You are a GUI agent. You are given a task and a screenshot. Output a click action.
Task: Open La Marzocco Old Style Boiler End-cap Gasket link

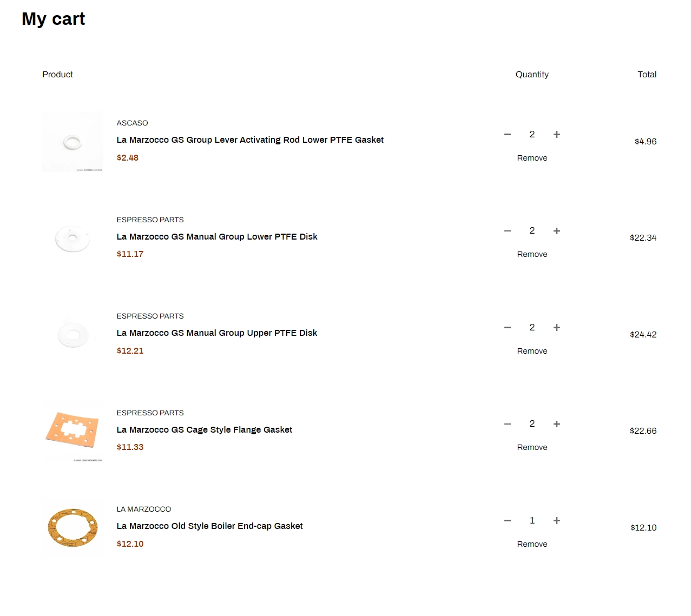[209, 526]
